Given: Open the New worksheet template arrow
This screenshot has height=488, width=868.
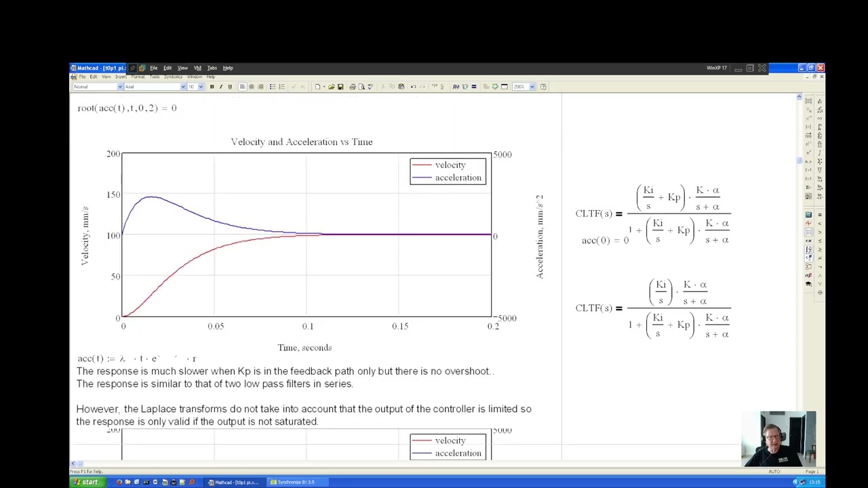Looking at the screenshot, I should [x=323, y=86].
